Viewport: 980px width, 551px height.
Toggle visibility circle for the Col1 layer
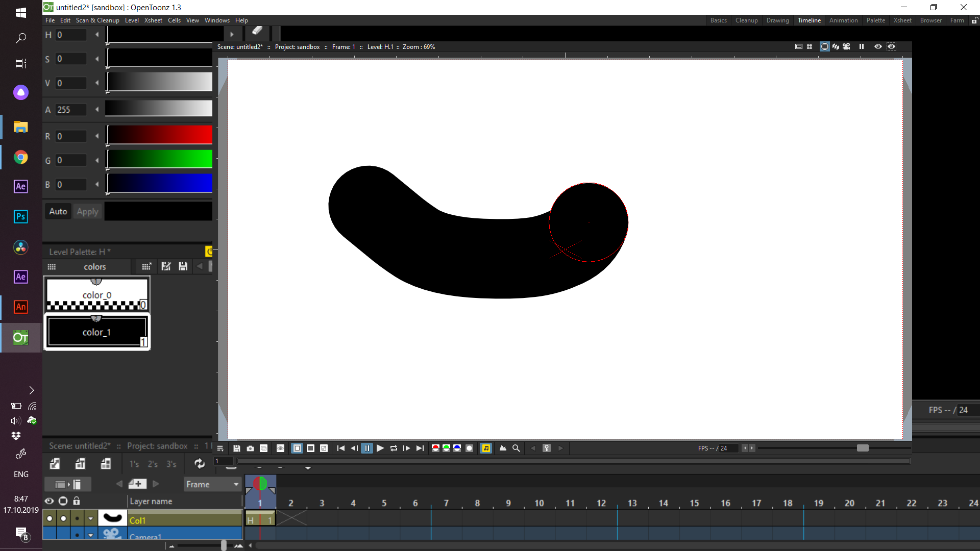pyautogui.click(x=50, y=518)
